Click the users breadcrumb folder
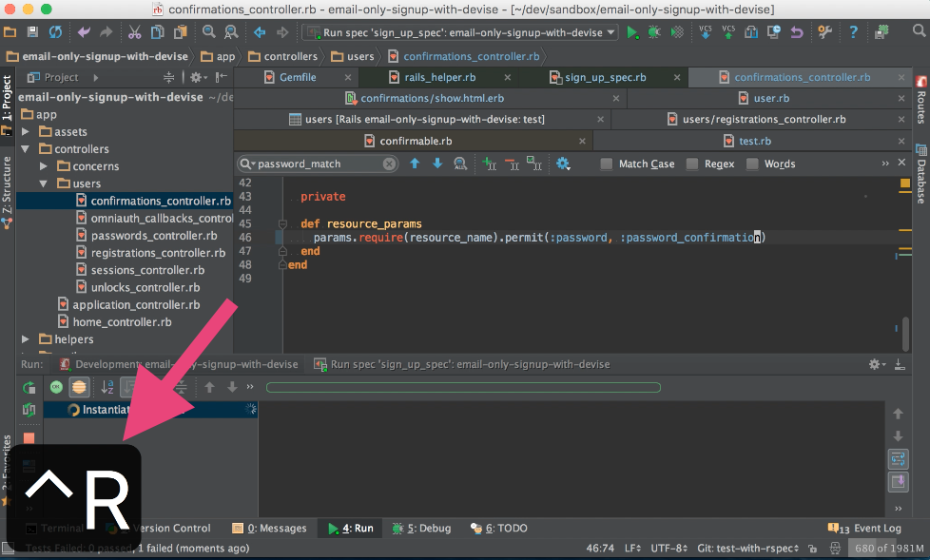 pyautogui.click(x=353, y=56)
